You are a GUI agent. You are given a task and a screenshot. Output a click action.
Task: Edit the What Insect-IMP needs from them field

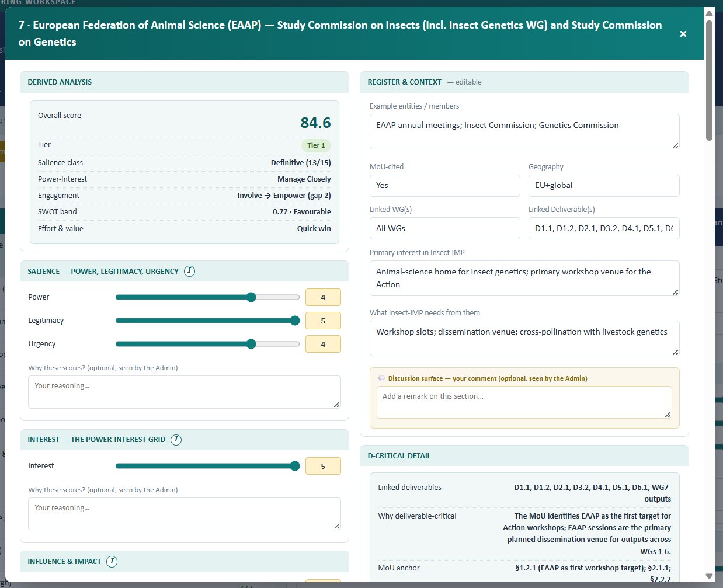[x=524, y=338]
